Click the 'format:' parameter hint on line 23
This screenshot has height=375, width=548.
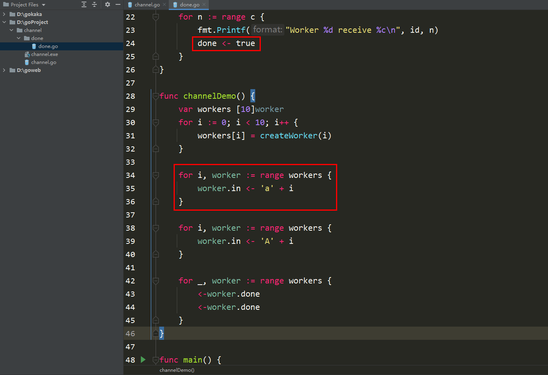tap(268, 30)
